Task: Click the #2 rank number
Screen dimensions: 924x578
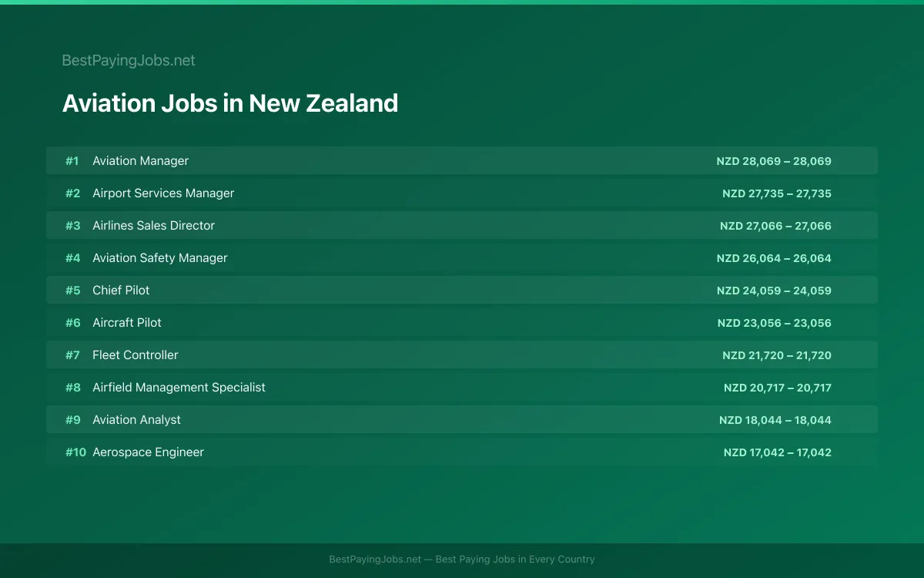Action: (x=72, y=193)
